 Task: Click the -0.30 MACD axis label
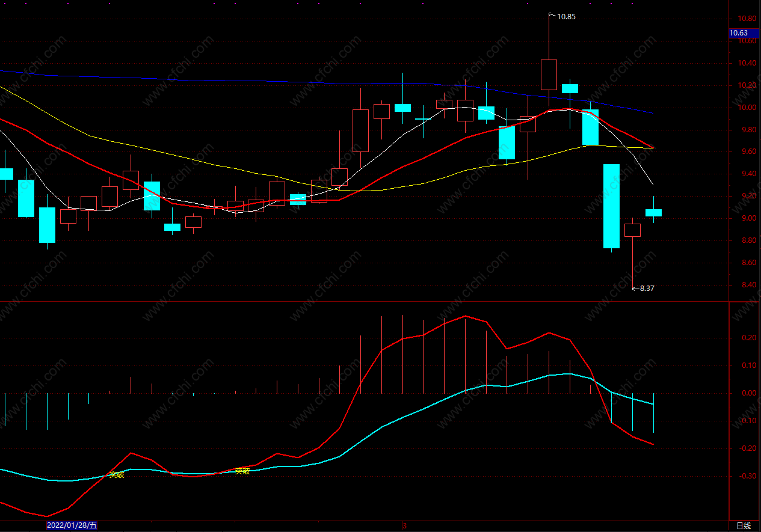(747, 476)
